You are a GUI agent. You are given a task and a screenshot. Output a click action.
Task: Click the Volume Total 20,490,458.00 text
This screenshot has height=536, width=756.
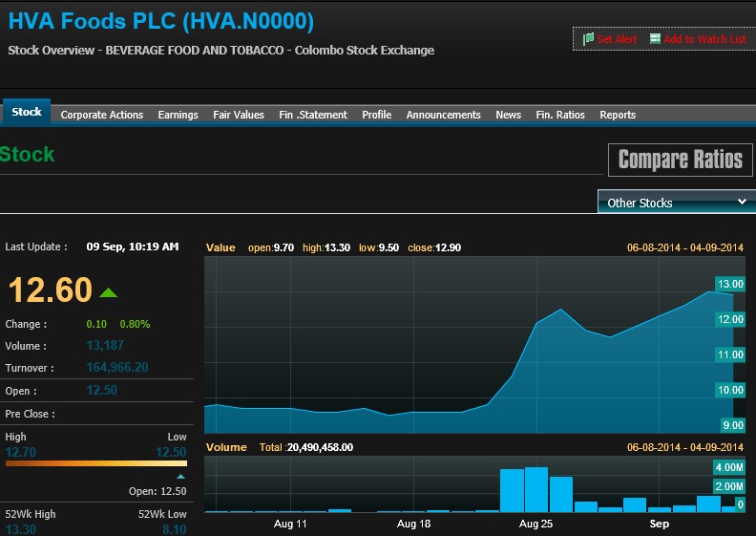(306, 447)
